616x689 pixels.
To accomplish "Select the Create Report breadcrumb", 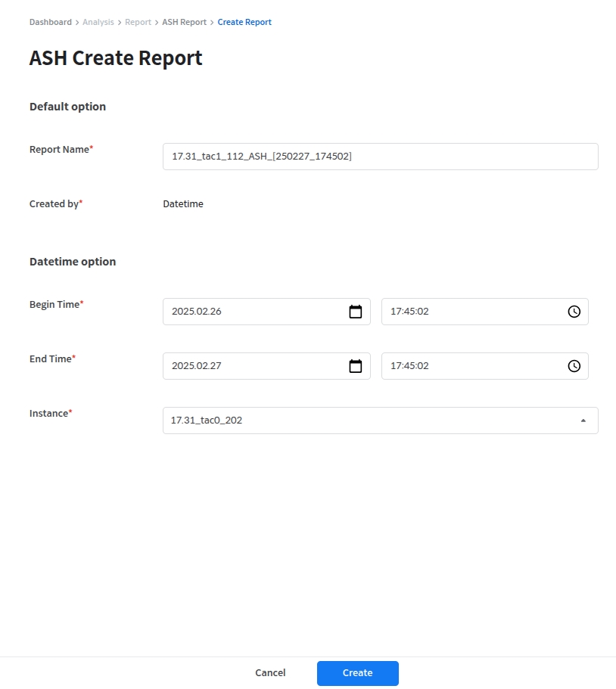I will pos(244,22).
